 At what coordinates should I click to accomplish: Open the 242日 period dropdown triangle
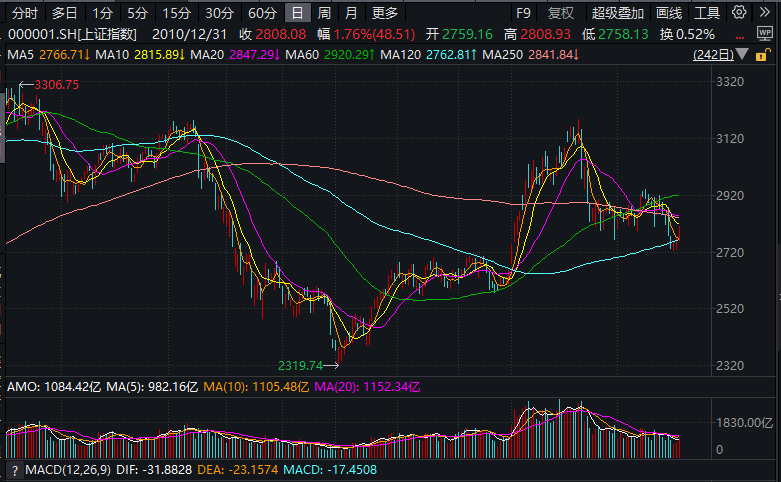[x=744, y=53]
